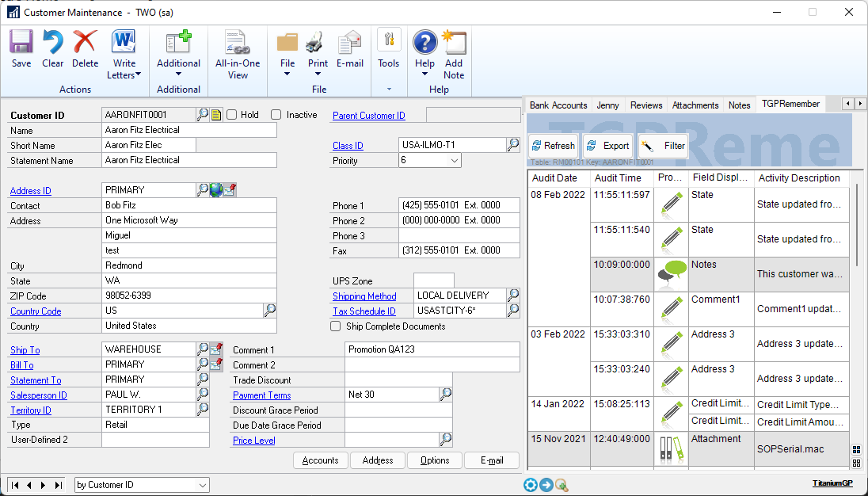Open Price Level lookup magnifier
This screenshot has height=496, width=868.
coord(446,440)
